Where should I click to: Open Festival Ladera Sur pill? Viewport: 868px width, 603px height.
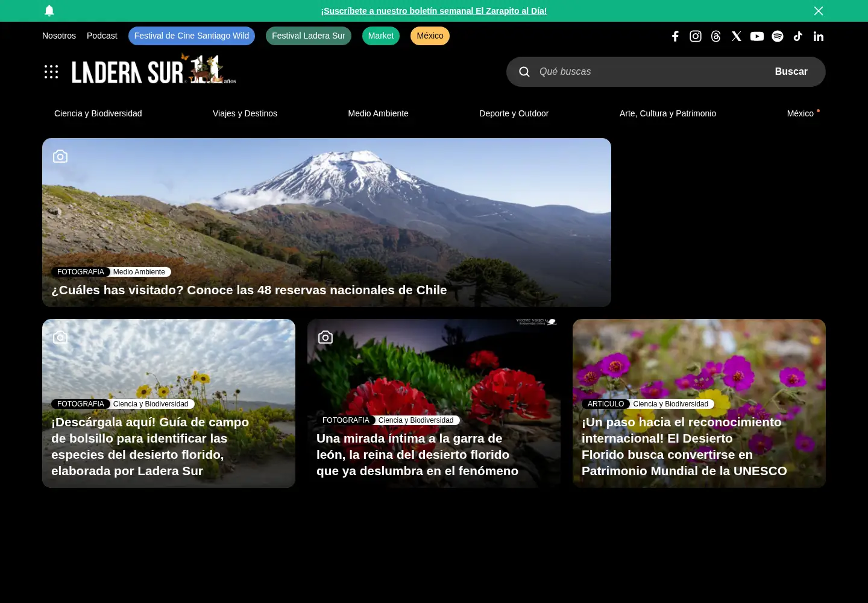pyautogui.click(x=309, y=36)
